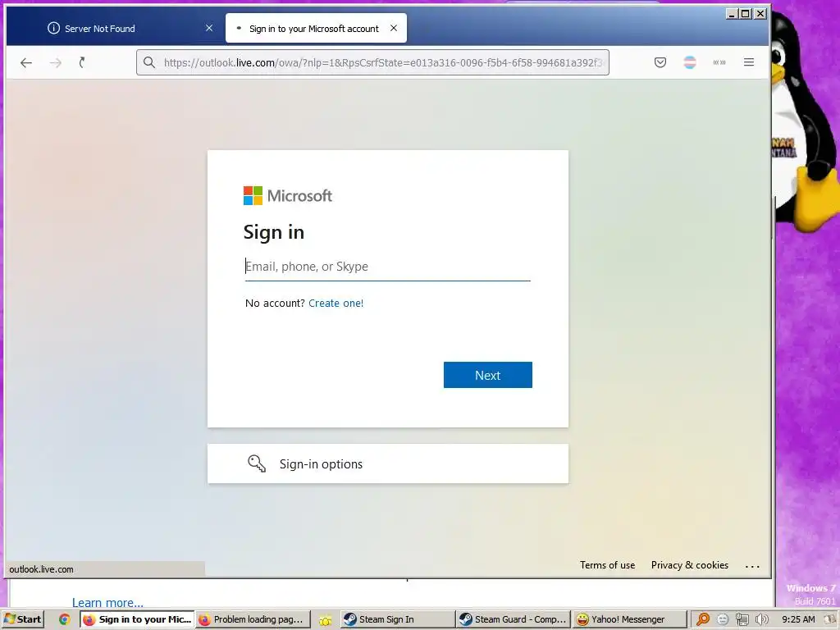Click the three-dots footer menu
The height and width of the screenshot is (630, 840).
[x=752, y=566]
